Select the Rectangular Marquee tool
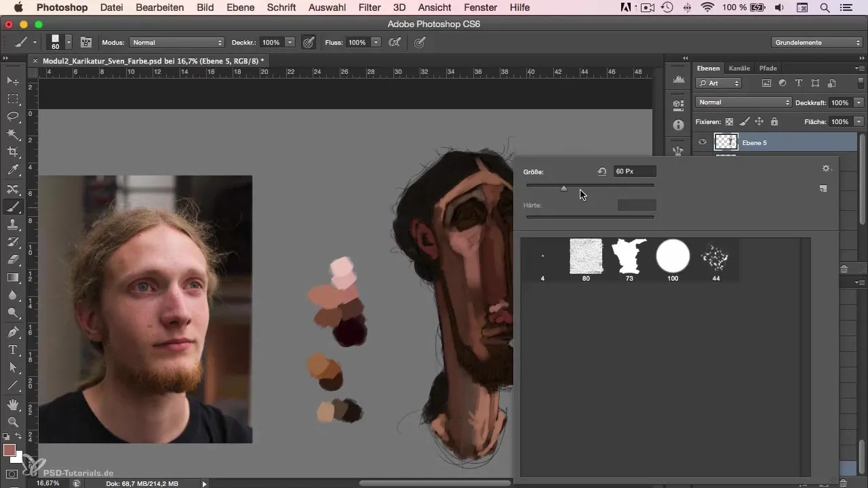Viewport: 868px width, 488px height. tap(13, 99)
